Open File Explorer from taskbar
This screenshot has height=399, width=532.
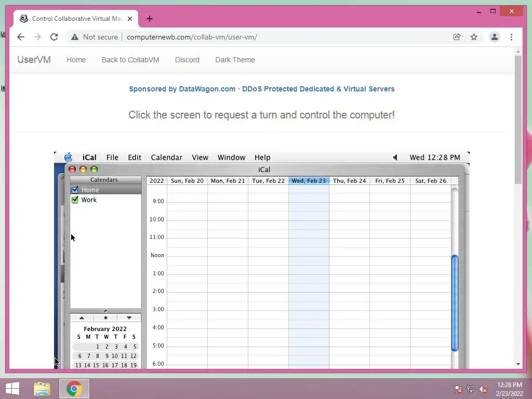(42, 389)
